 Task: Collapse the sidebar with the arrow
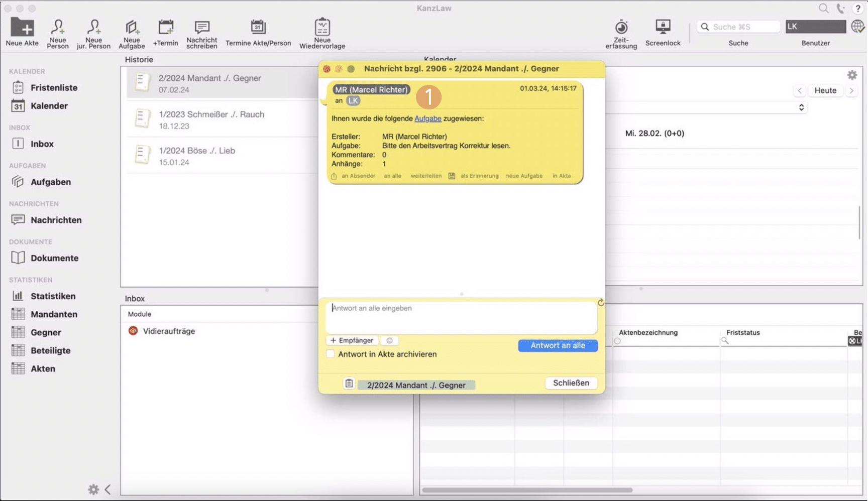[x=107, y=489]
